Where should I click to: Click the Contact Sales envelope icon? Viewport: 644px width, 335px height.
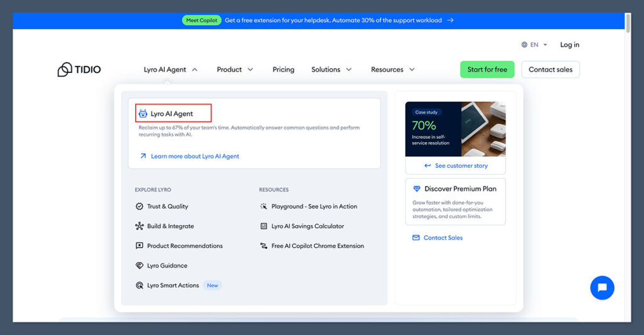[416, 238]
